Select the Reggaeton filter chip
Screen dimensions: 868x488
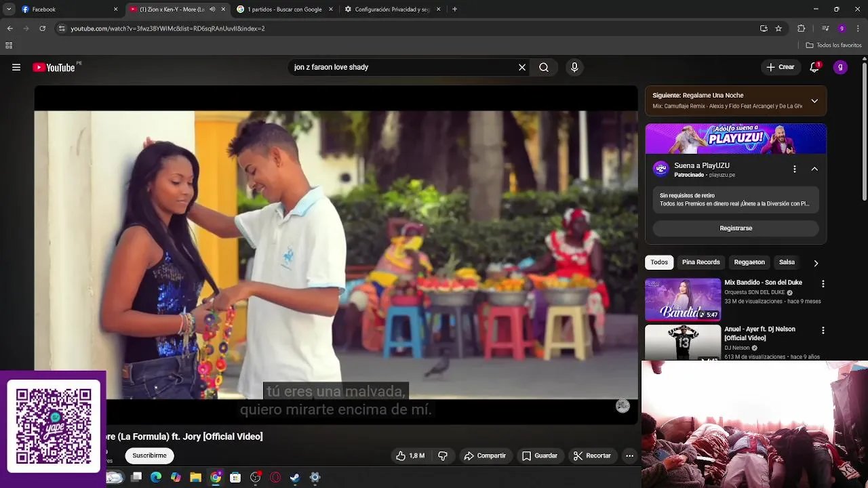pos(749,262)
